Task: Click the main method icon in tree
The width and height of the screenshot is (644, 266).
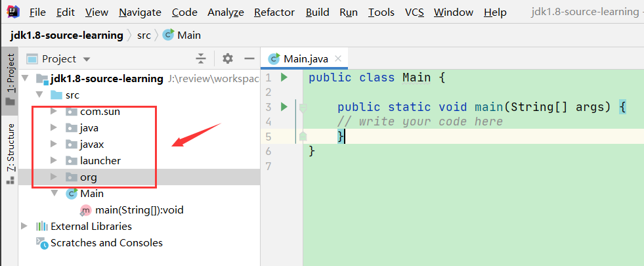Action: (x=85, y=210)
